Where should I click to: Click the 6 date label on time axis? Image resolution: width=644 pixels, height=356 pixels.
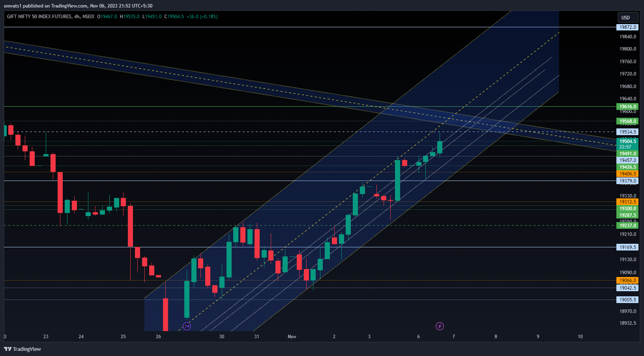click(x=418, y=337)
